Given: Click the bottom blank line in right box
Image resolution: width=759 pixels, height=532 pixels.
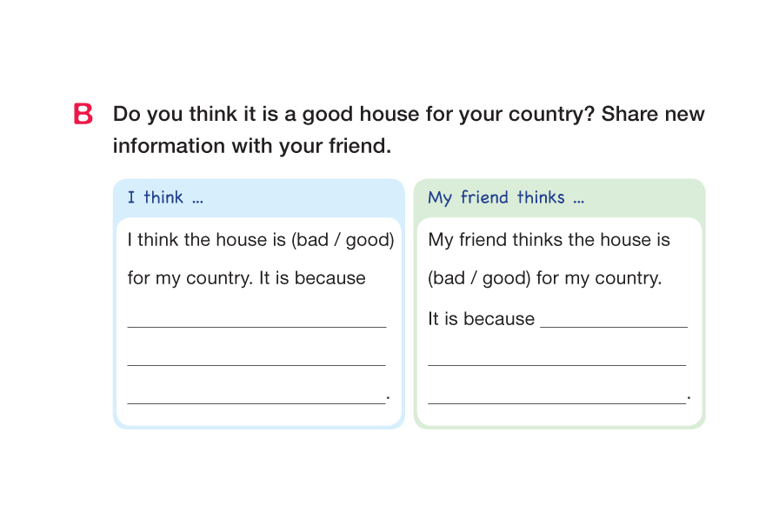Looking at the screenshot, I should pos(556,400).
